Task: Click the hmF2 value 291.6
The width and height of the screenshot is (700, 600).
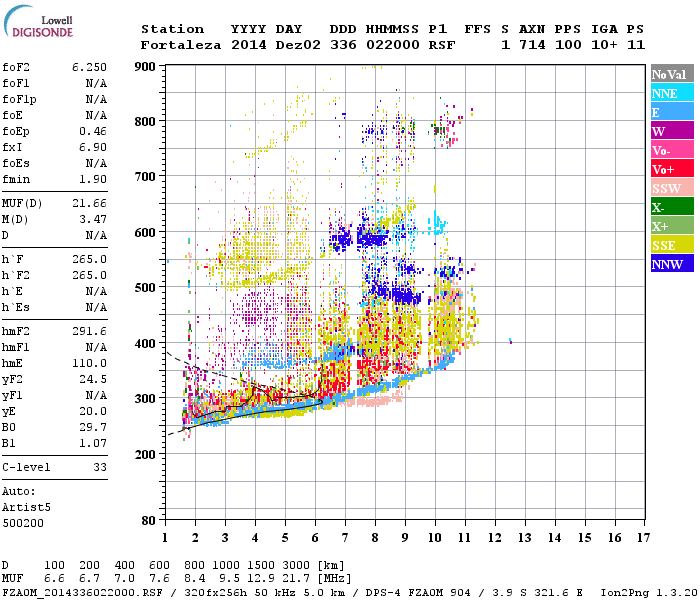Action: tap(89, 331)
